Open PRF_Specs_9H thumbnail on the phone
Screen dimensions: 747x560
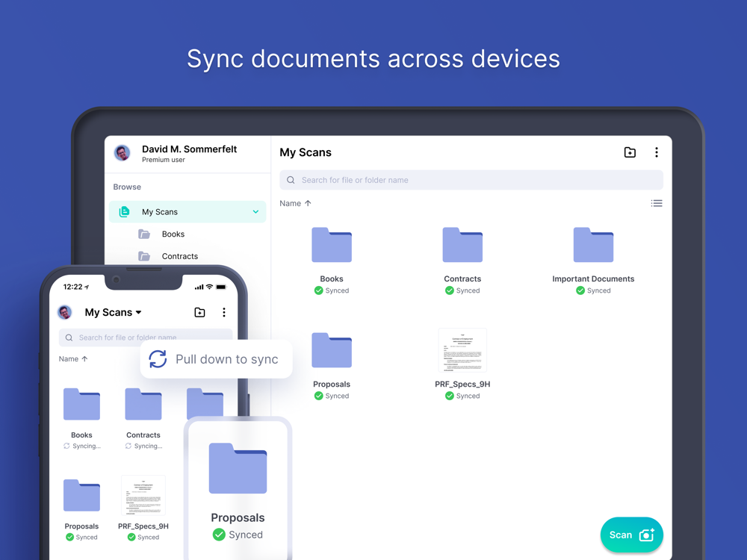(x=143, y=495)
